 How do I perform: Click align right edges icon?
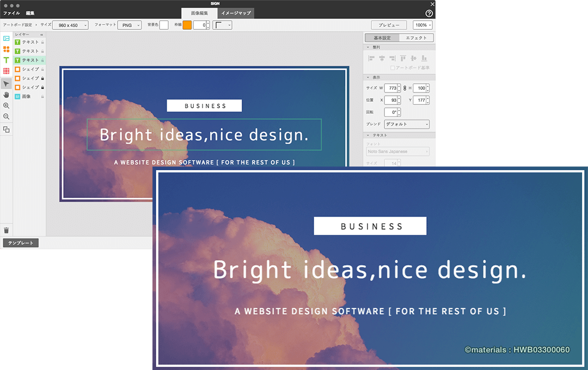pos(392,58)
